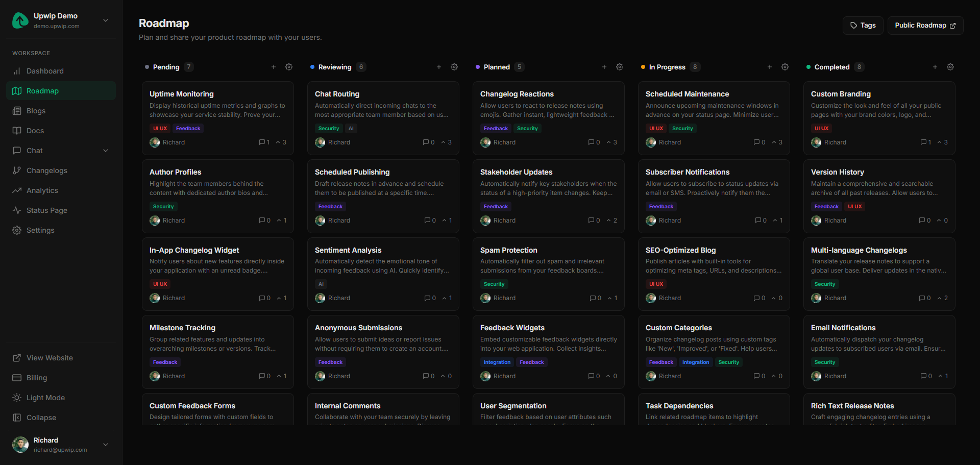The width and height of the screenshot is (980, 465).
Task: Click the AI tag on Sentiment Analysis
Action: [321, 284]
